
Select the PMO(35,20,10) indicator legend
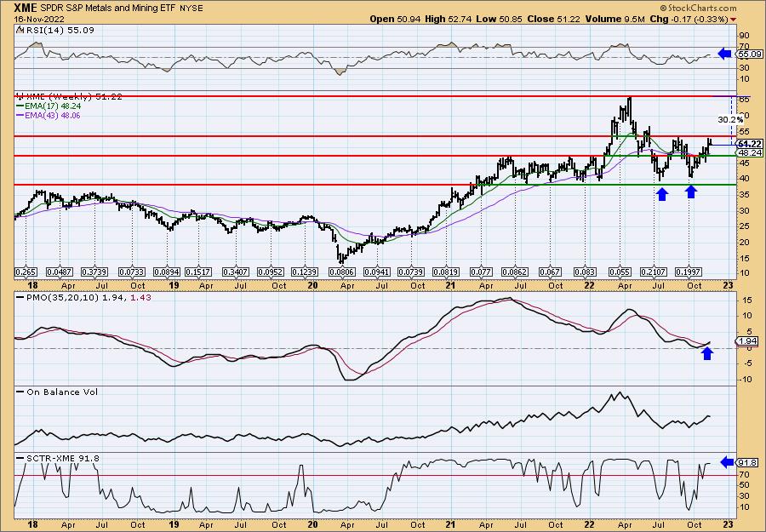(x=83, y=297)
